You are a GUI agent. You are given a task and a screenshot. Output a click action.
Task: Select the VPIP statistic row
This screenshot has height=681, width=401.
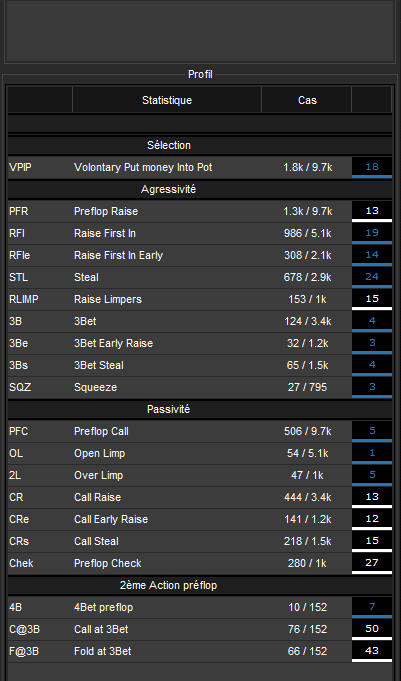click(x=199, y=167)
